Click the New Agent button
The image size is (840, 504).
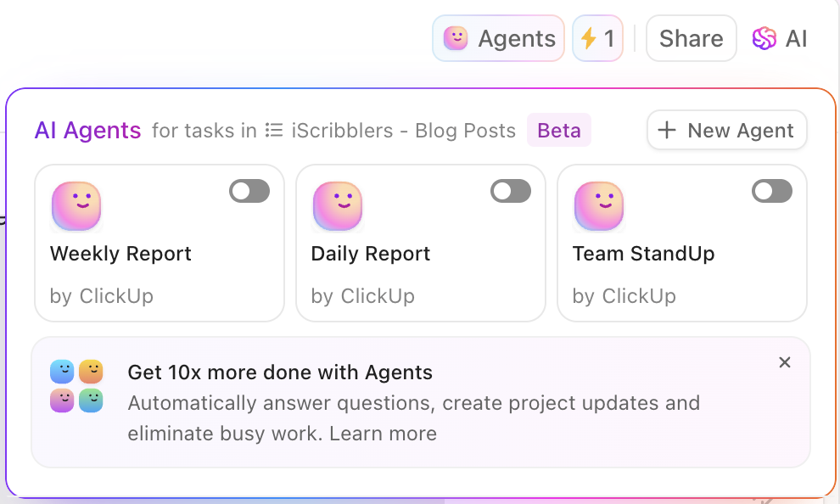(727, 130)
